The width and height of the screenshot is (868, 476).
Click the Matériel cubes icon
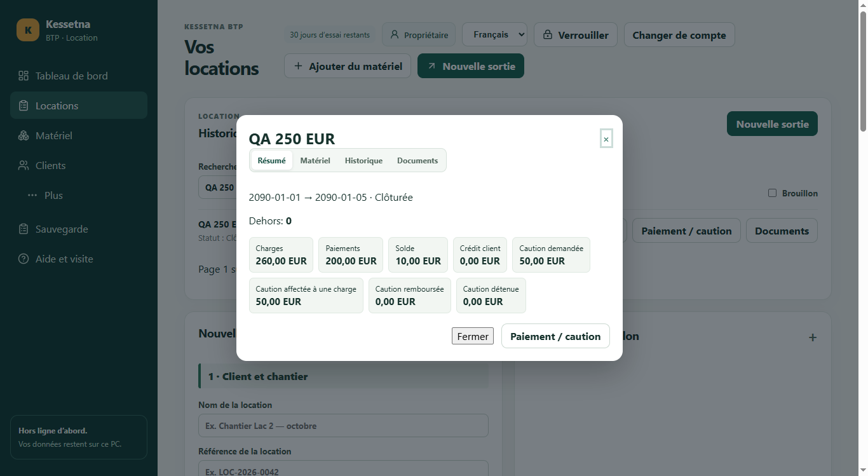tap(24, 135)
